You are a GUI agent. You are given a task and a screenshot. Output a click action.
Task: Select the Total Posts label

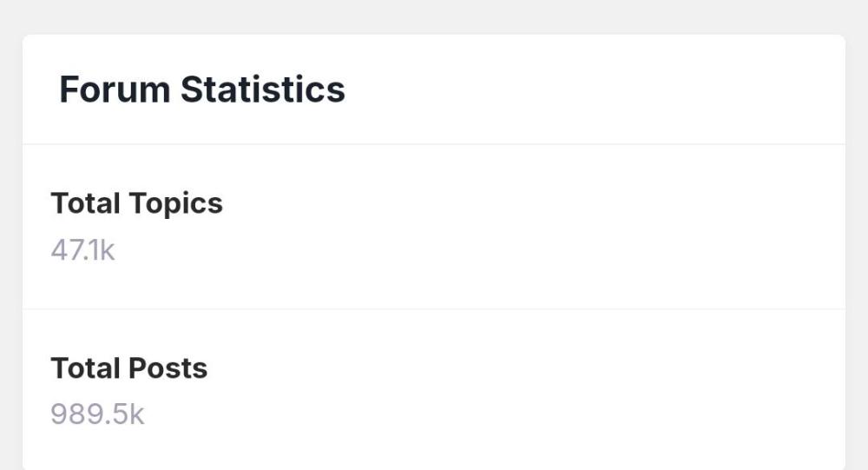click(128, 368)
